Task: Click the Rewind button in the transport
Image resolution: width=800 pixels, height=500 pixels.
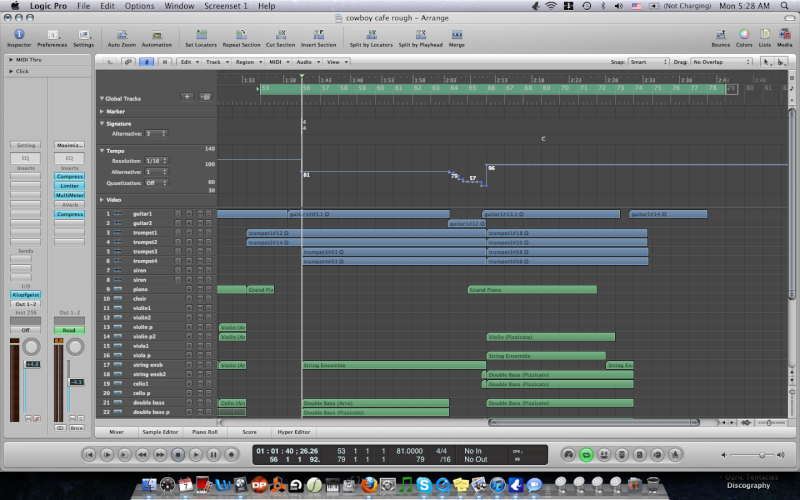Action: pyautogui.click(x=142, y=454)
